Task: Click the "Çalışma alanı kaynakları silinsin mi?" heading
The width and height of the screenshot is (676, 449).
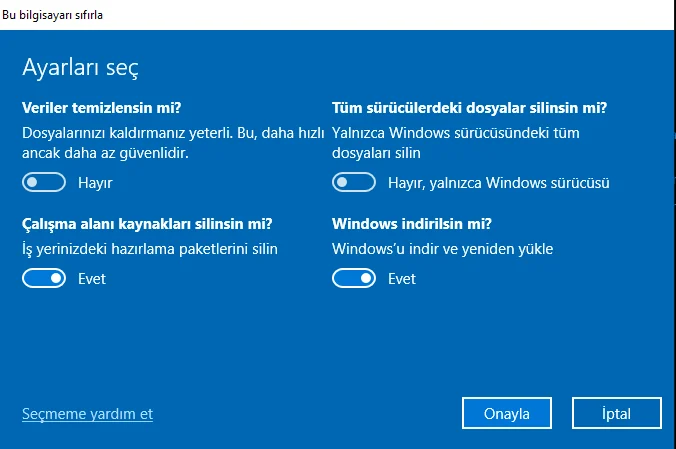Action: [x=146, y=223]
